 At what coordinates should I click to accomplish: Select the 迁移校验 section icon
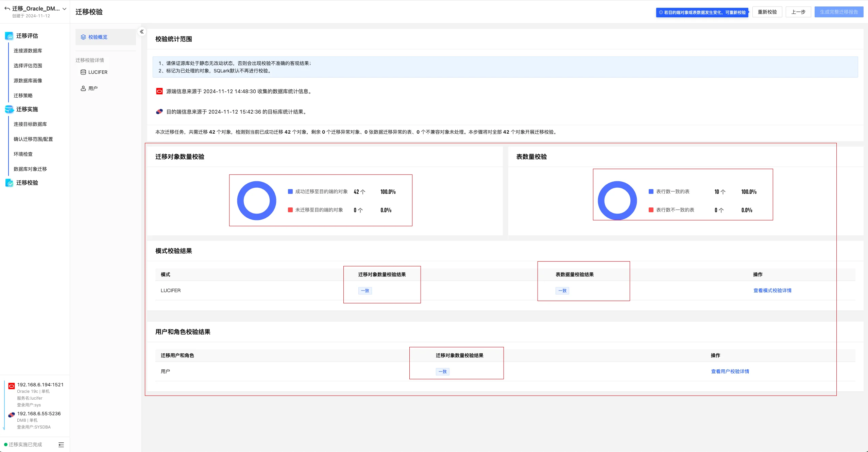click(x=9, y=183)
